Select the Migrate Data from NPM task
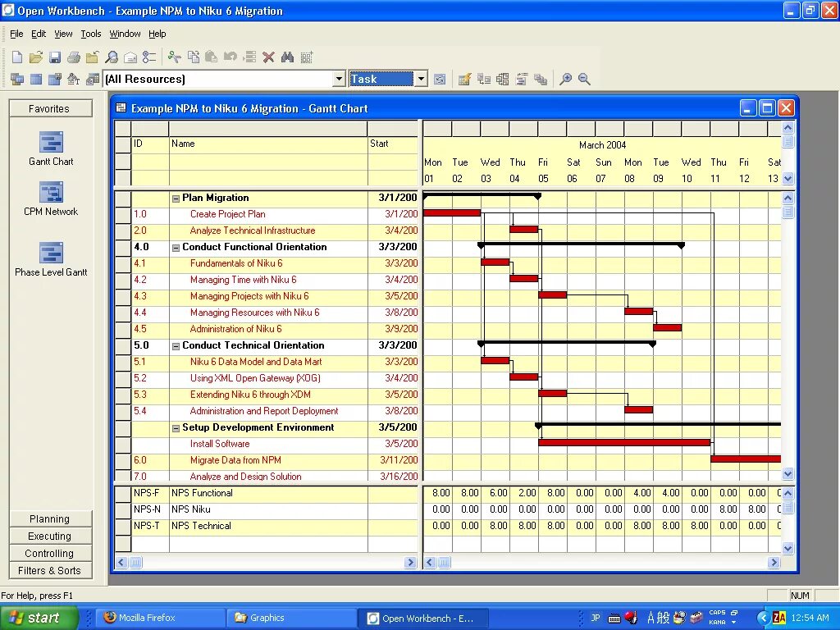The height and width of the screenshot is (630, 840). pos(235,460)
